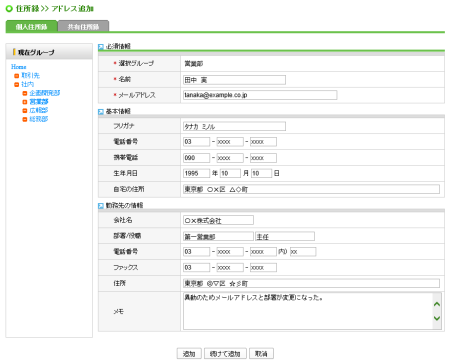Viewport: 450px width, 363px height.
Task: Focus the フリガナ input field
Action: pyautogui.click(x=234, y=126)
